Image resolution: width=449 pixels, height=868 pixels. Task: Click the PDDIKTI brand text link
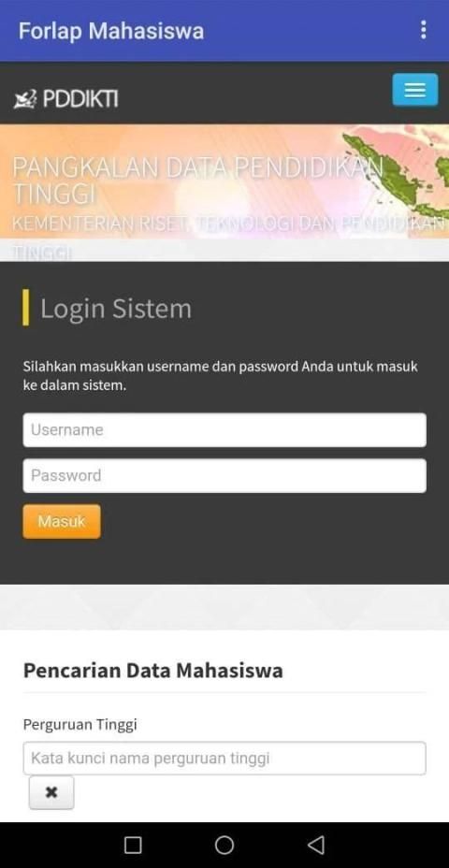pos(80,99)
